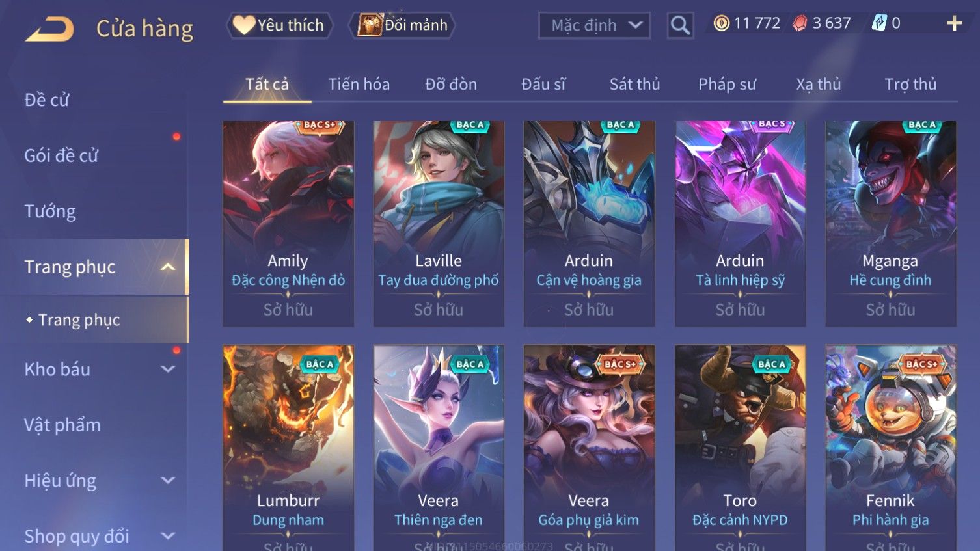Viewport: 980px width, 551px height.
Task: Open the search magnifier icon
Action: tap(680, 25)
